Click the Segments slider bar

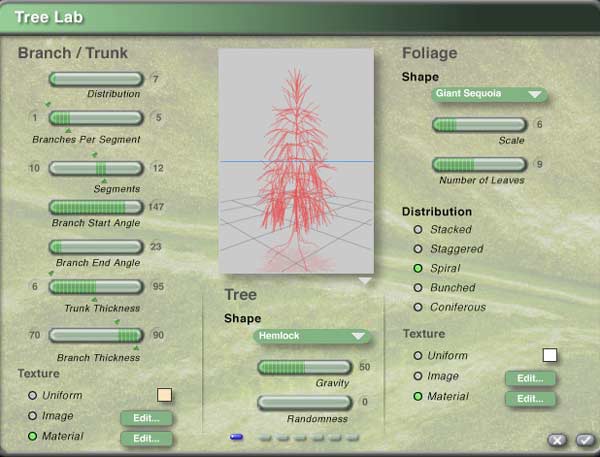click(x=96, y=168)
